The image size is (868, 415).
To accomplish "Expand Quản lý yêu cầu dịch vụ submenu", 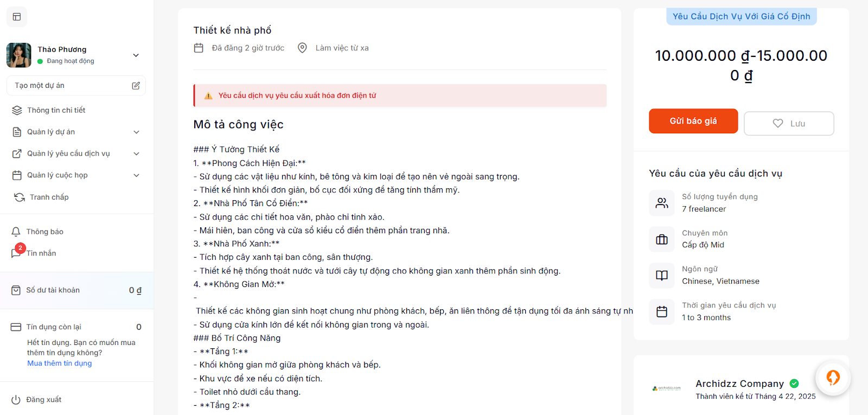I will 136,154.
